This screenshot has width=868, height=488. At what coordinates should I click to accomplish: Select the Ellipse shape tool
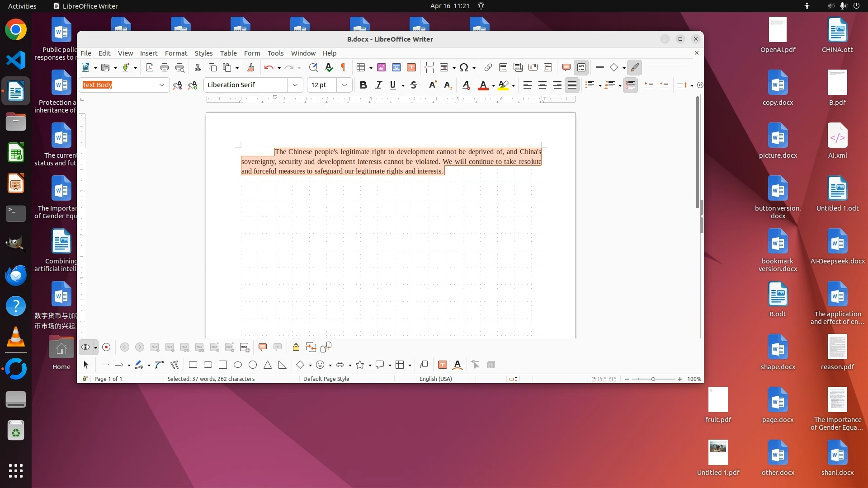pyautogui.click(x=238, y=365)
